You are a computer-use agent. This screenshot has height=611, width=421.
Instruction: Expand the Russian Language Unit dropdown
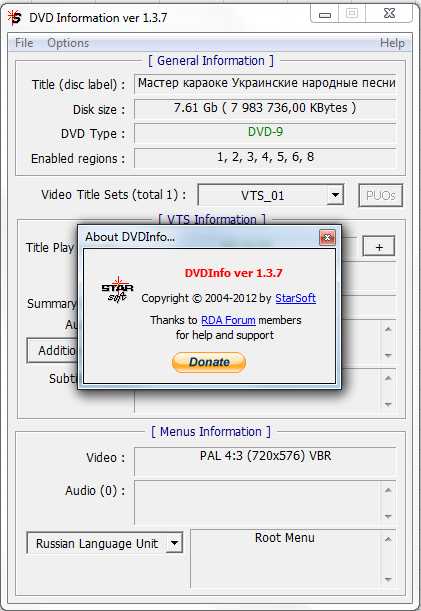174,543
